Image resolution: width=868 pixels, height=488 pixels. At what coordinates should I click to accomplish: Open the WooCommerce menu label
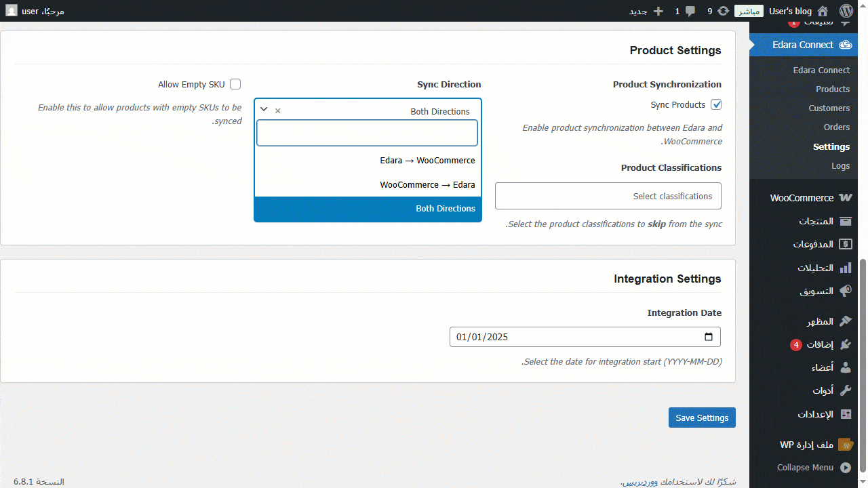[x=802, y=198]
